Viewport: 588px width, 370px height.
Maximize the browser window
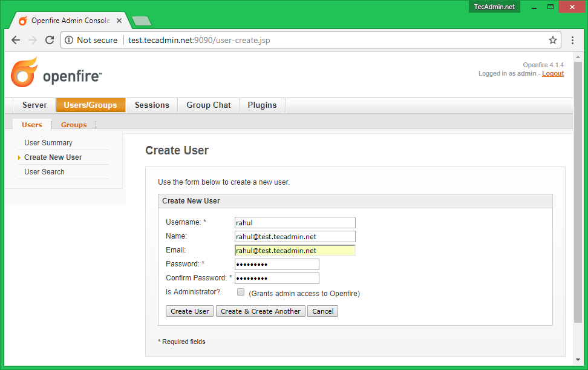pos(550,7)
